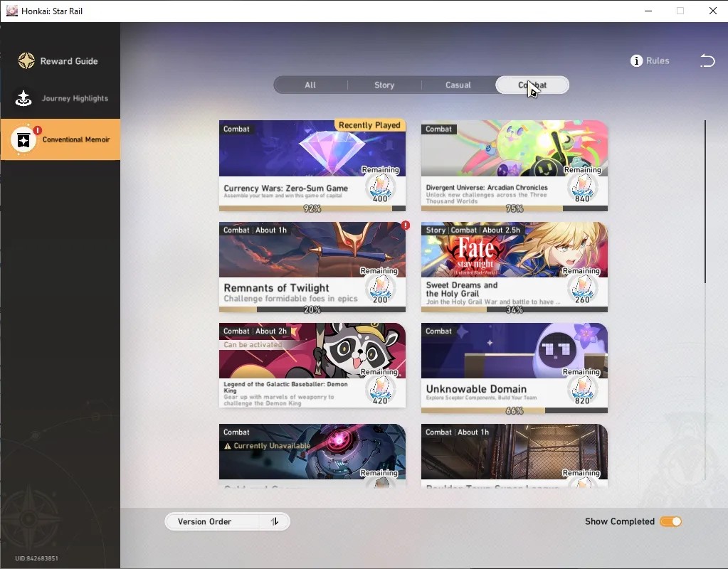Click Sweet Dreams jade reward icon 260
This screenshot has width=728, height=569.
582,289
